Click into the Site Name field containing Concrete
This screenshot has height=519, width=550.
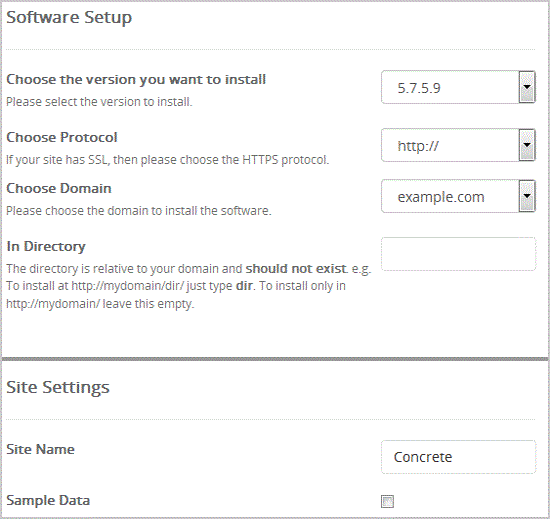(x=458, y=457)
